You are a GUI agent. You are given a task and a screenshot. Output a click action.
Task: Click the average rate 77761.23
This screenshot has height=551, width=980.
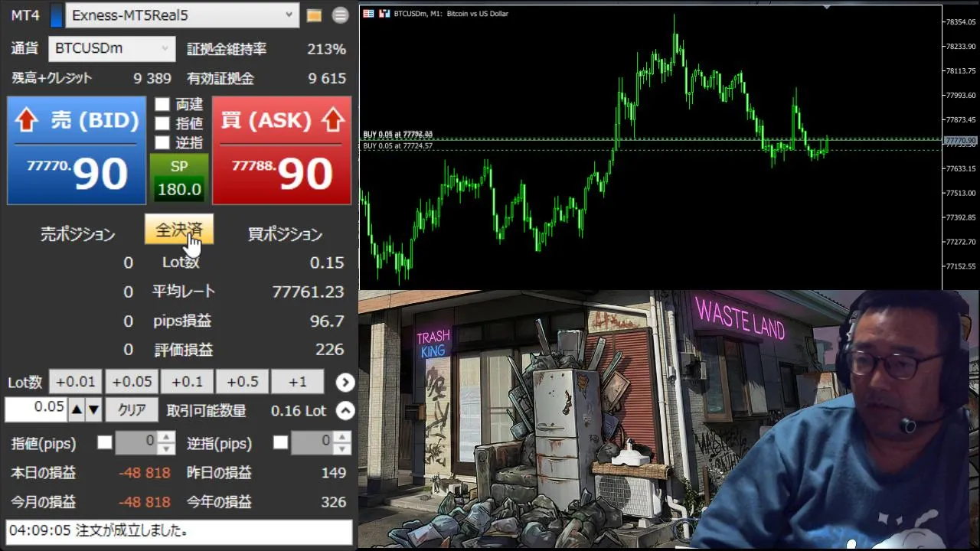click(x=308, y=292)
